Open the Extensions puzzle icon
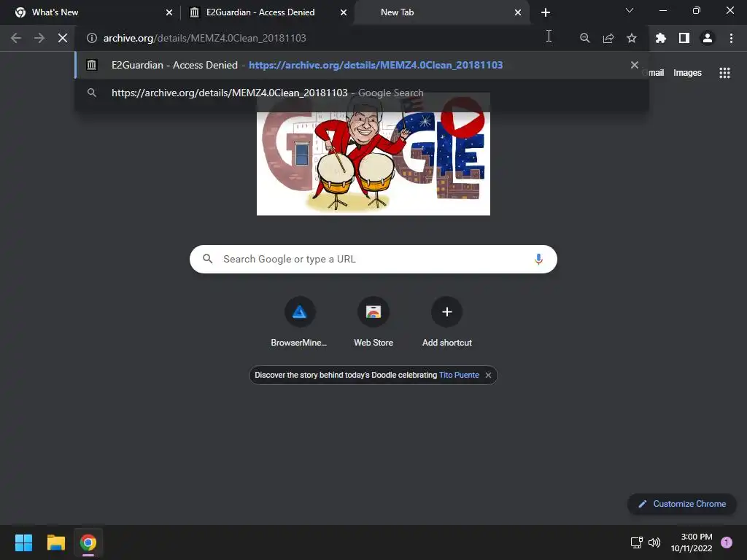 pos(661,38)
